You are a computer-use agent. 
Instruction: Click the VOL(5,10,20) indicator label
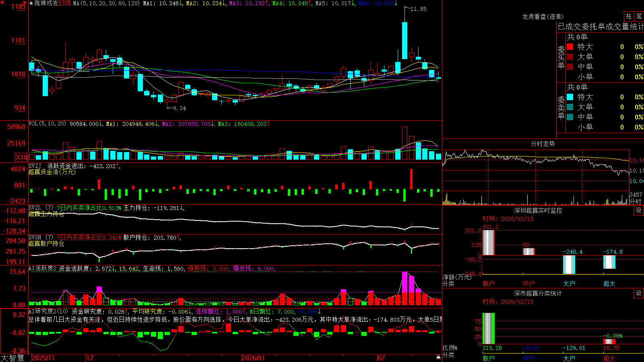[x=47, y=124]
